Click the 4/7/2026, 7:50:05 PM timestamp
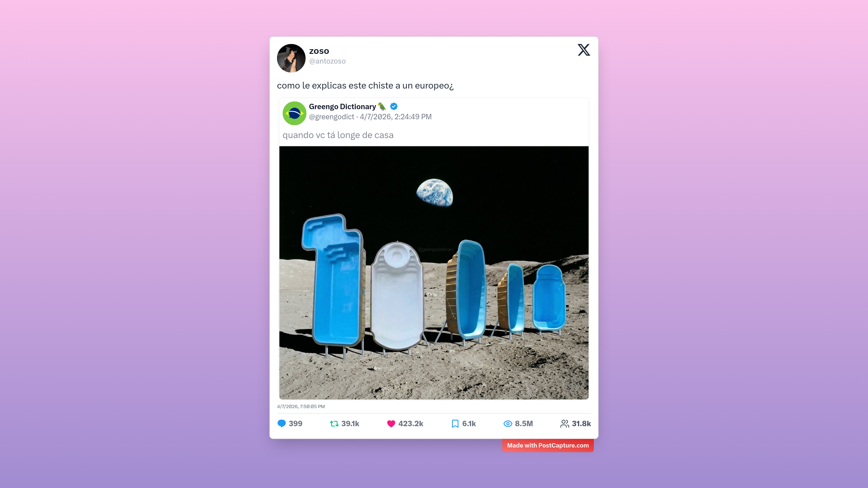The width and height of the screenshot is (868, 488). (301, 407)
